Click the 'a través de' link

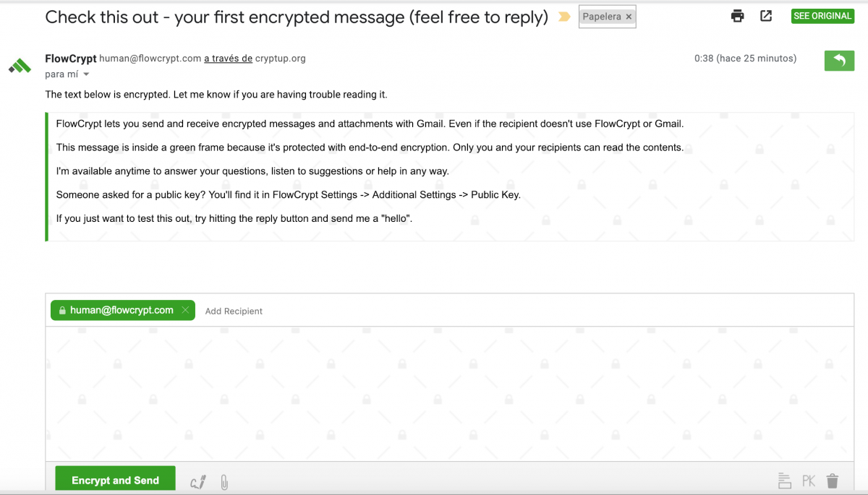pyautogui.click(x=228, y=59)
